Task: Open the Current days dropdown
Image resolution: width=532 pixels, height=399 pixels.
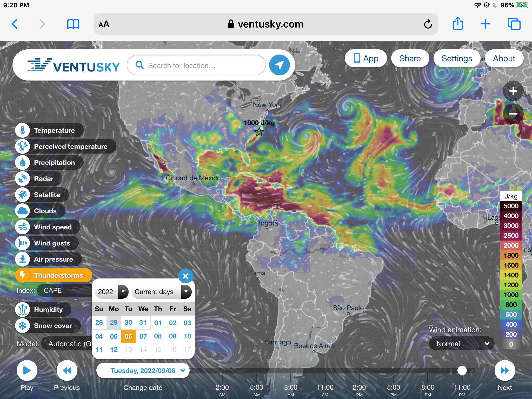Action: click(x=161, y=292)
